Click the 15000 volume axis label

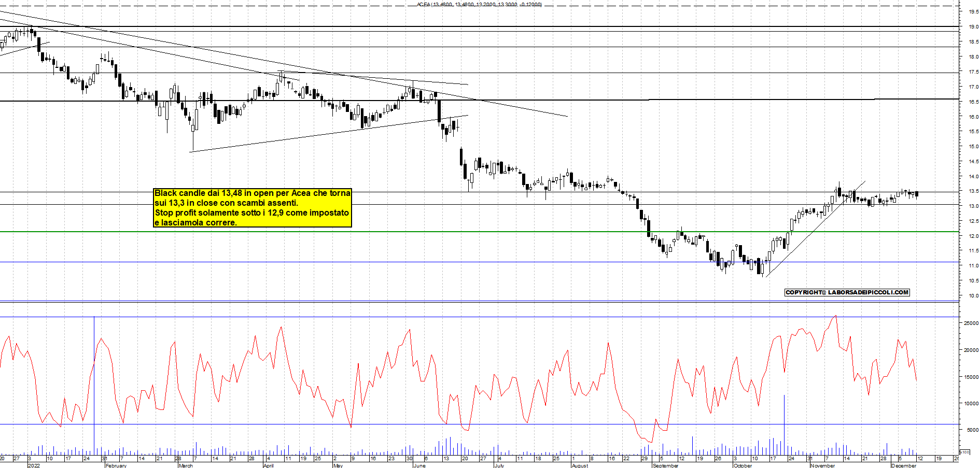pyautogui.click(x=971, y=377)
